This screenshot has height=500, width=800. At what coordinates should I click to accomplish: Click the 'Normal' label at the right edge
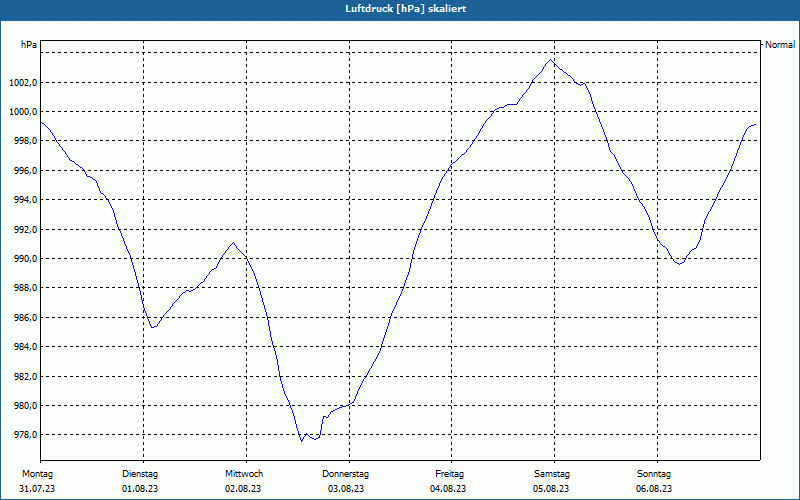780,45
